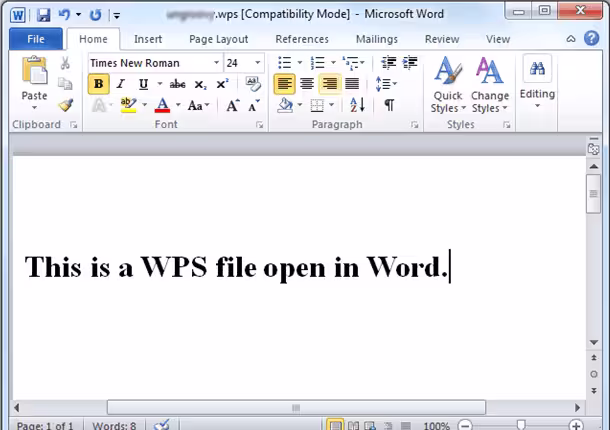Screen dimensions: 610x430
Task: Open the Quick Styles gallery
Action: click(x=448, y=84)
